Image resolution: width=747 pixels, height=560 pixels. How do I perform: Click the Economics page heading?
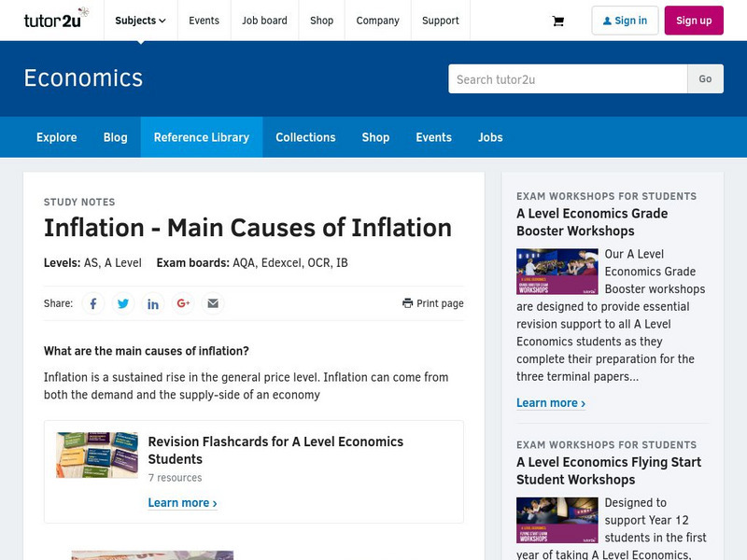point(83,78)
